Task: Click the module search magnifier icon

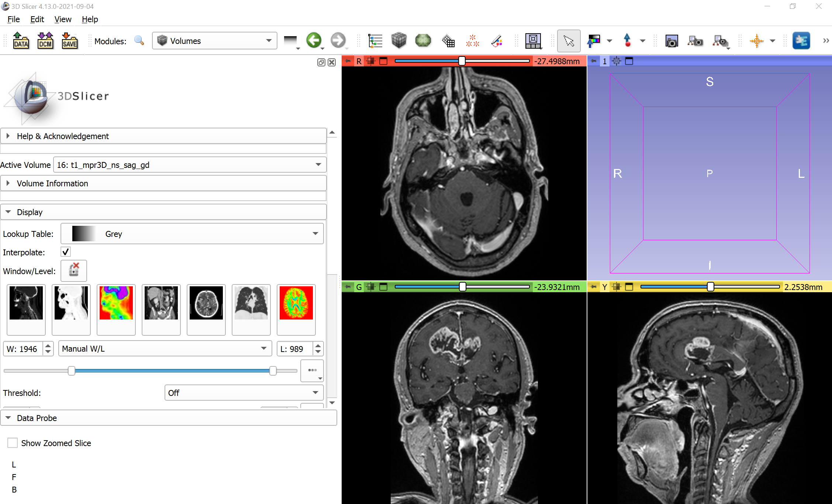Action: coord(139,41)
